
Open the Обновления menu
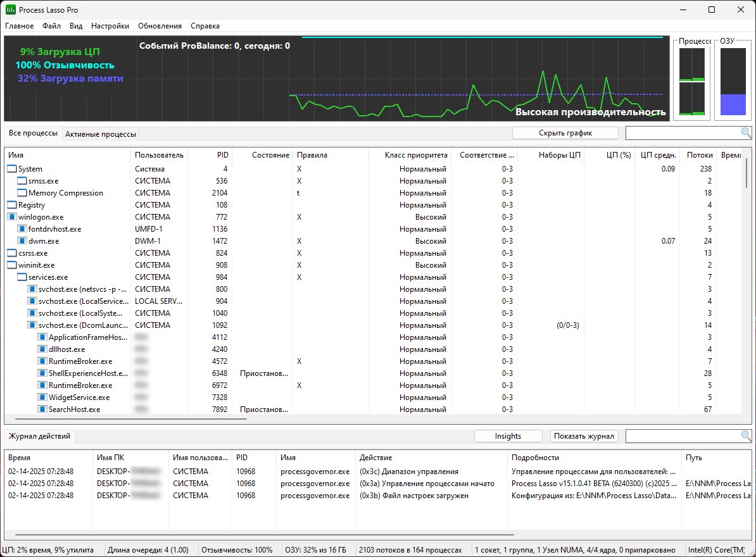[160, 26]
